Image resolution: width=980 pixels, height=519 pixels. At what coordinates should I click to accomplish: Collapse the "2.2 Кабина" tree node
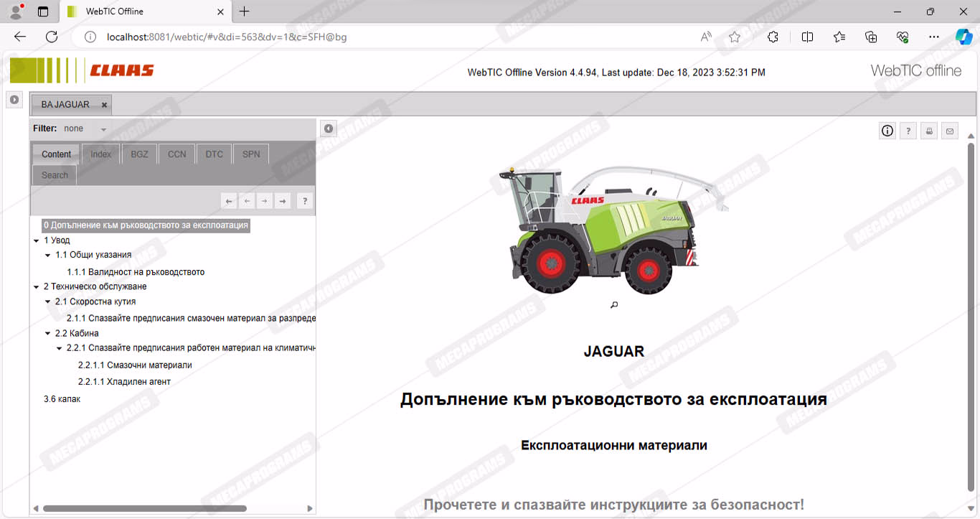(x=48, y=334)
